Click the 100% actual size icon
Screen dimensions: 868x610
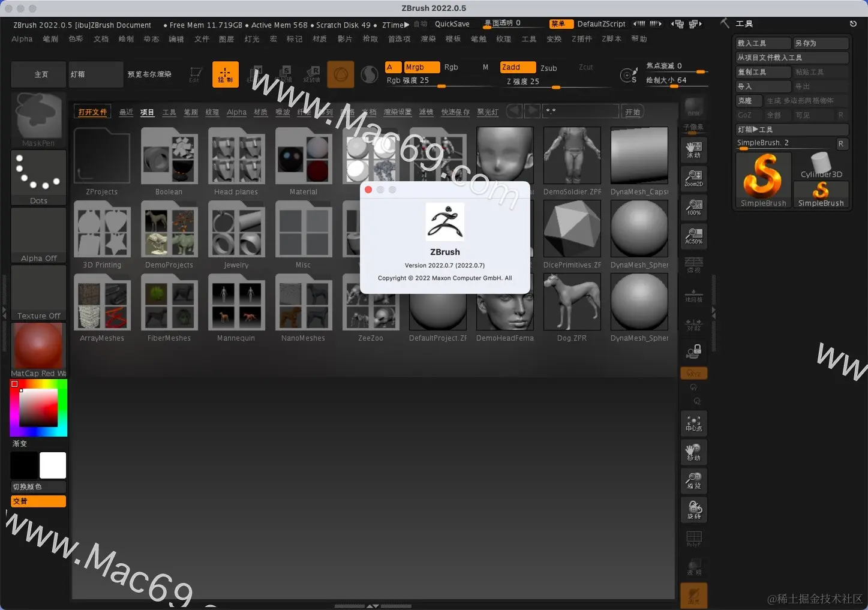tap(694, 207)
